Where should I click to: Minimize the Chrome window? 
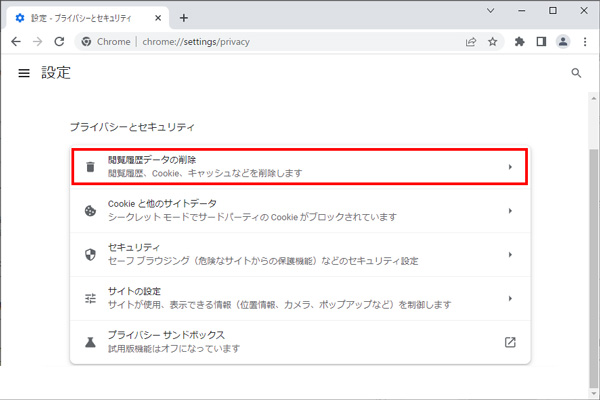pyautogui.click(x=522, y=11)
